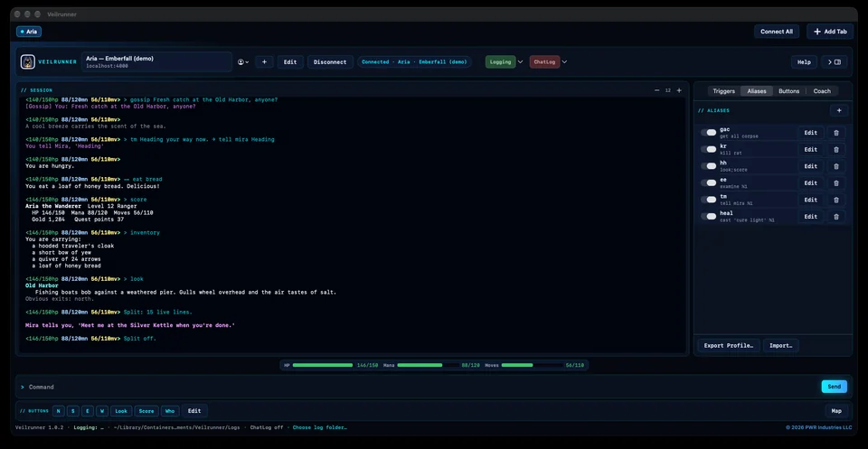This screenshot has width=868, height=449.
Task: Open the profile avatar menu
Action: coord(243,62)
